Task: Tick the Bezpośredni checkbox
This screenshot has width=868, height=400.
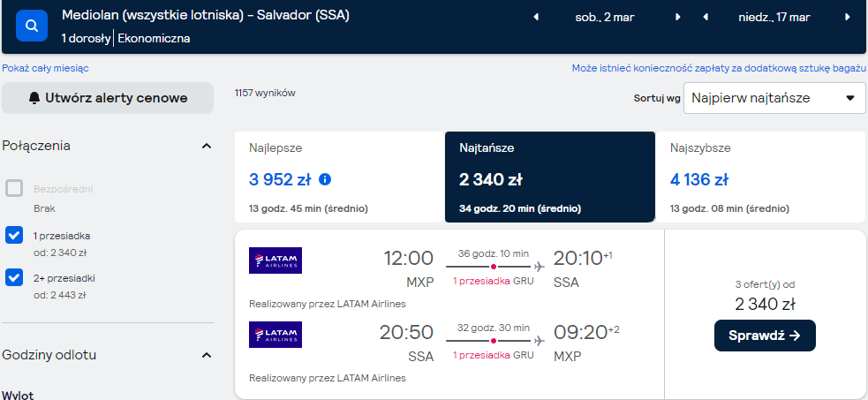Action: [x=14, y=188]
